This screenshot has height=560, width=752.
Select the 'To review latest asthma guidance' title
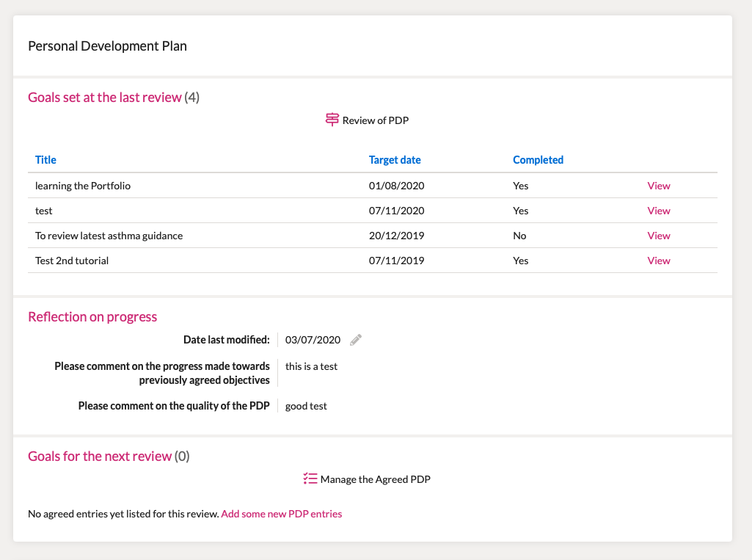[109, 236]
